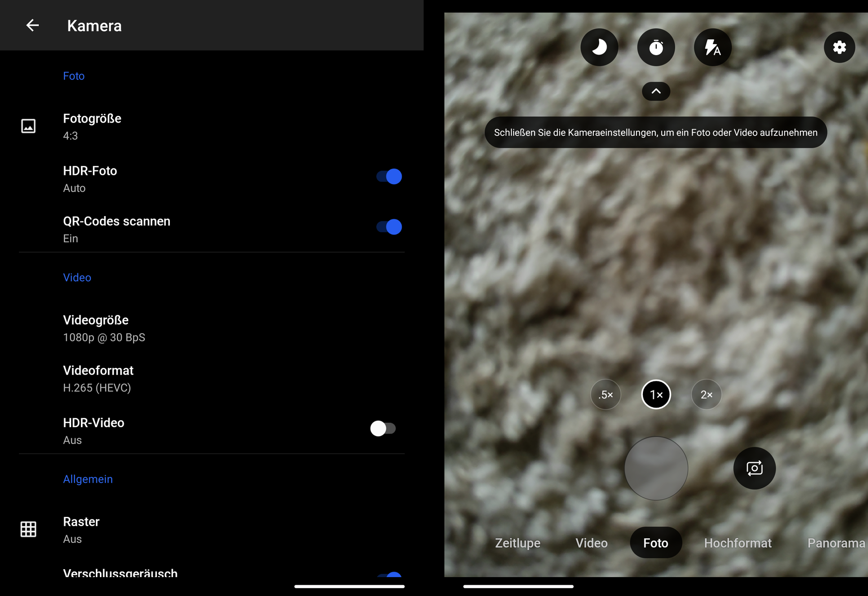Toggle night mode moon icon

pyautogui.click(x=599, y=47)
